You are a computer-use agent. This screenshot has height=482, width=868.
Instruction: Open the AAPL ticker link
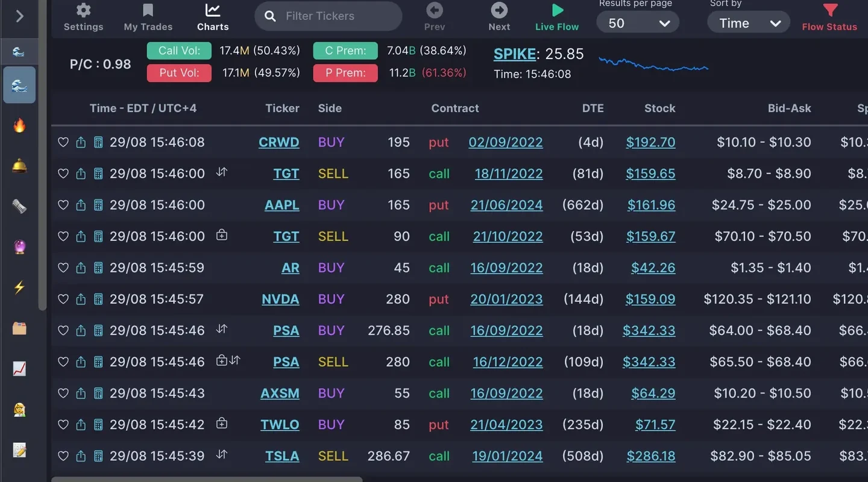pyautogui.click(x=282, y=205)
